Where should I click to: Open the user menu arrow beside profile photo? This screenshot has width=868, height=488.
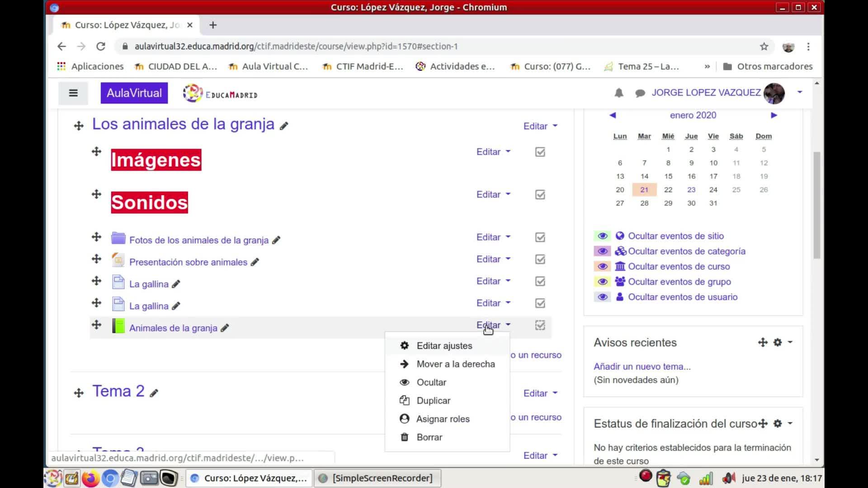click(800, 92)
